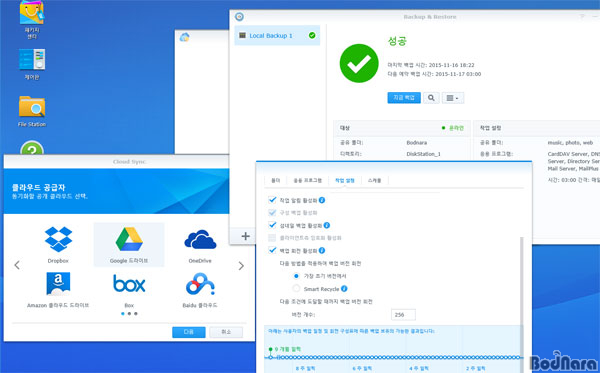Click 다음 in the Cloud Sync wizard
This screenshot has height=373, width=600.
pos(189,332)
